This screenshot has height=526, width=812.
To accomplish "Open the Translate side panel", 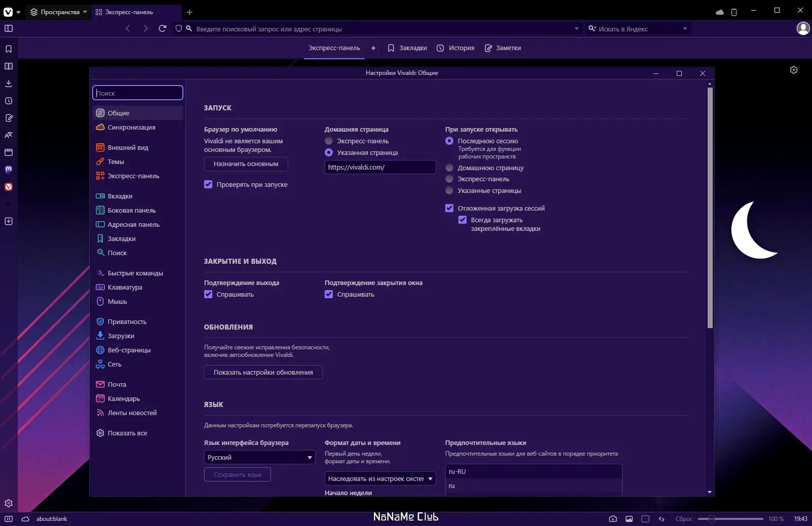I will 9,135.
